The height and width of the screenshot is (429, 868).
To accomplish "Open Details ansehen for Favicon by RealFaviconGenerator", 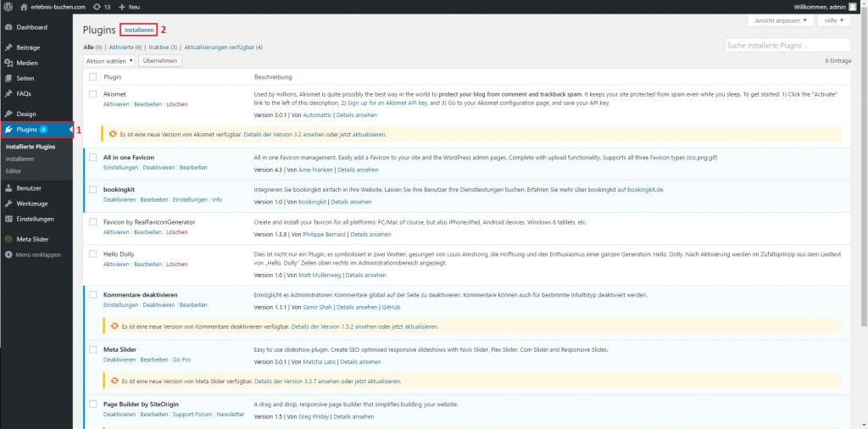I will tap(371, 235).
